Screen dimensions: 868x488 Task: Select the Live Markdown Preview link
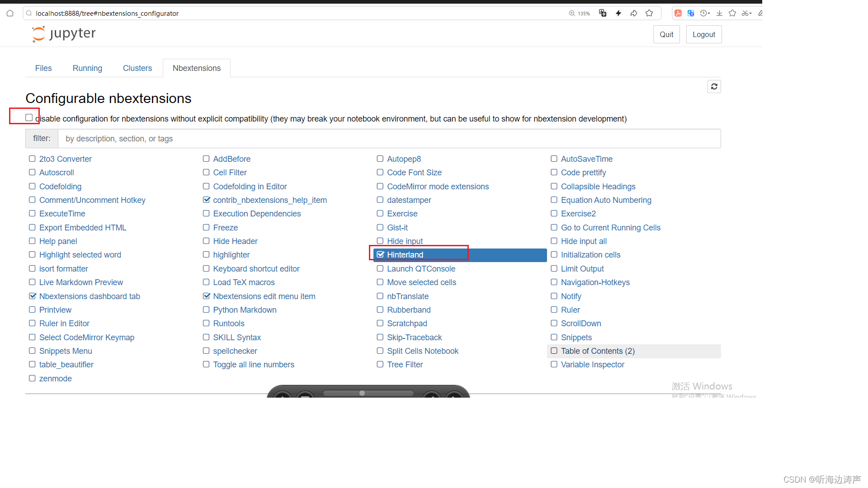coord(81,282)
